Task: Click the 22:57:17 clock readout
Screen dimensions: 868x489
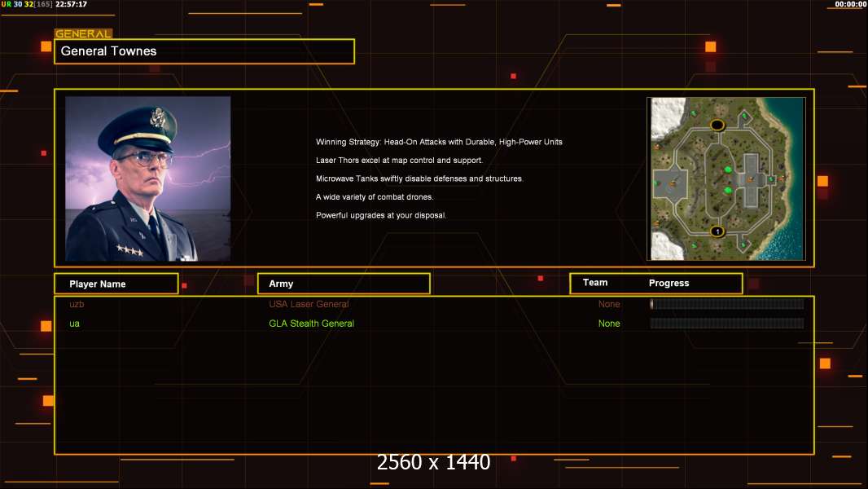Action: 71,4
